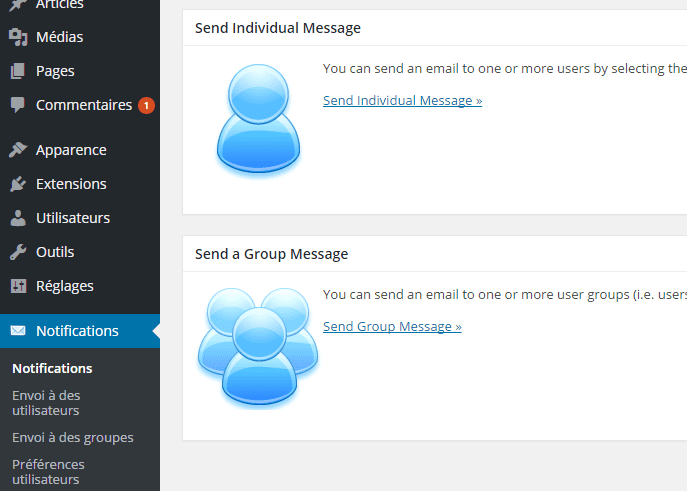The image size is (687, 491).
Task: Click the blue group users avatar image
Action: 259,347
